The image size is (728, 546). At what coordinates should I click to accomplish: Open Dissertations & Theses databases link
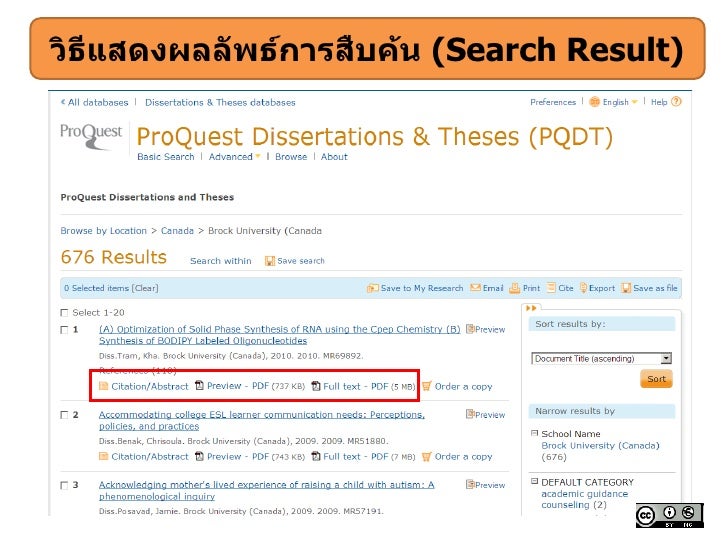pyautogui.click(x=220, y=102)
